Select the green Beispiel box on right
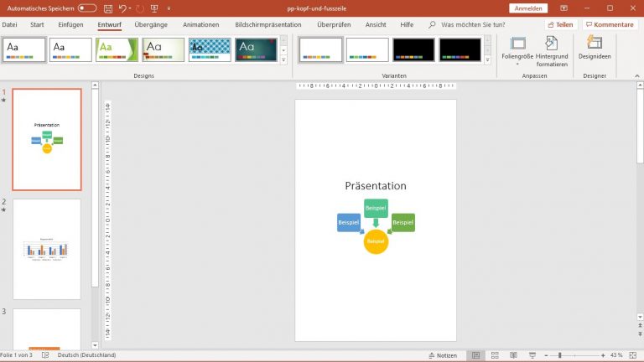This screenshot has width=644, height=362. click(x=402, y=222)
